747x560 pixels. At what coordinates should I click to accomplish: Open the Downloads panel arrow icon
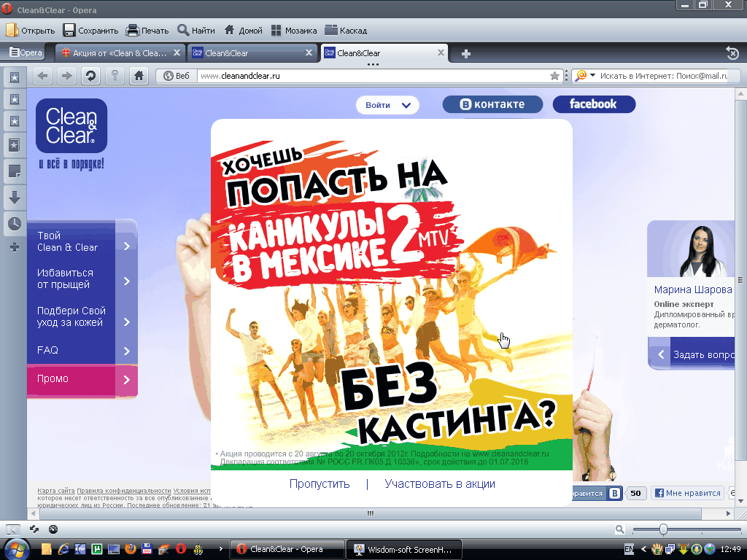pos(15,197)
